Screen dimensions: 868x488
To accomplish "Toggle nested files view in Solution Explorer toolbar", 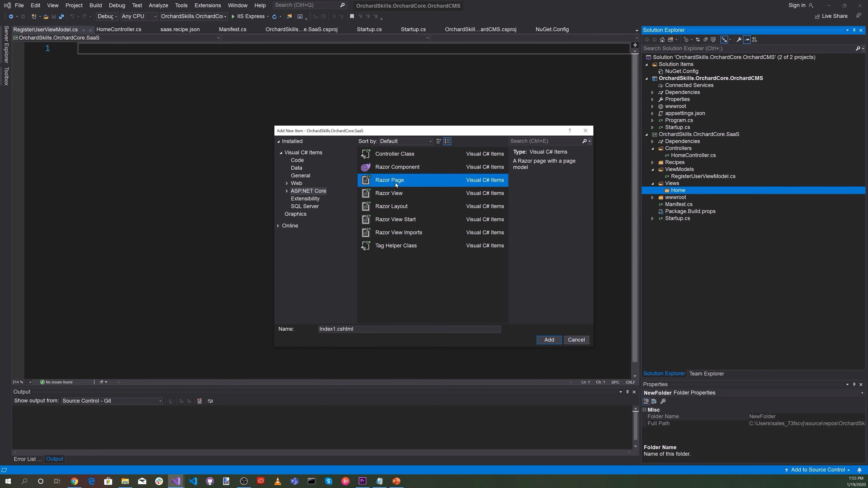I will click(724, 40).
